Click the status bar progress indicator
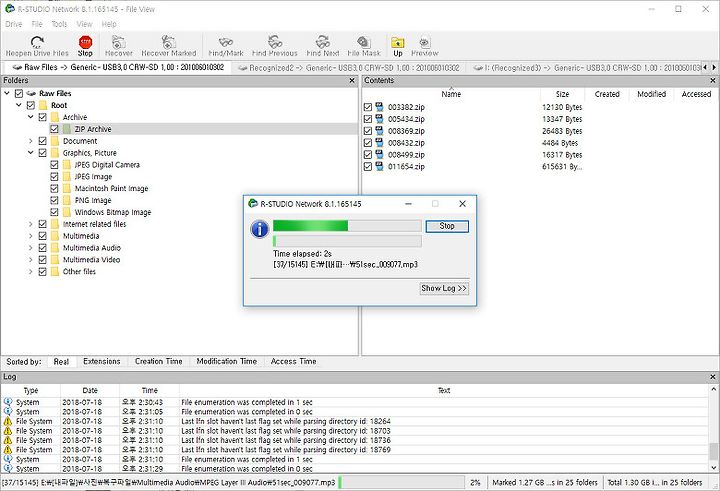 click(401, 483)
